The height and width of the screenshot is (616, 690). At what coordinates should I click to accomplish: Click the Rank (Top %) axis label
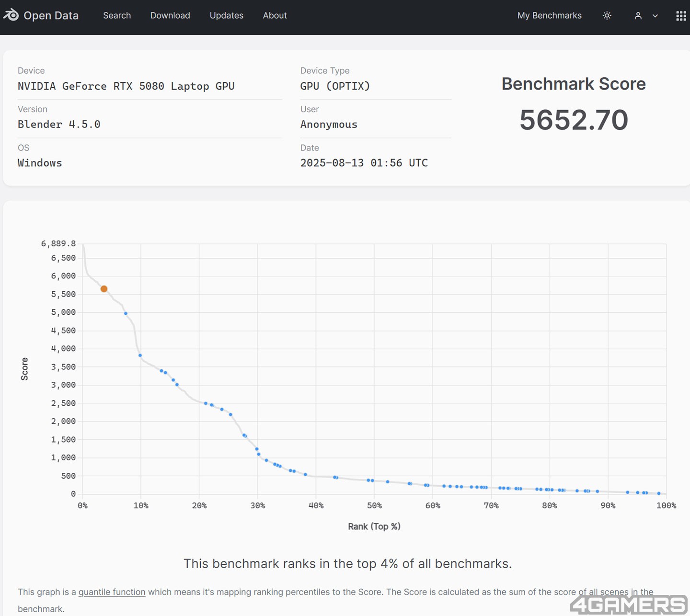click(374, 526)
